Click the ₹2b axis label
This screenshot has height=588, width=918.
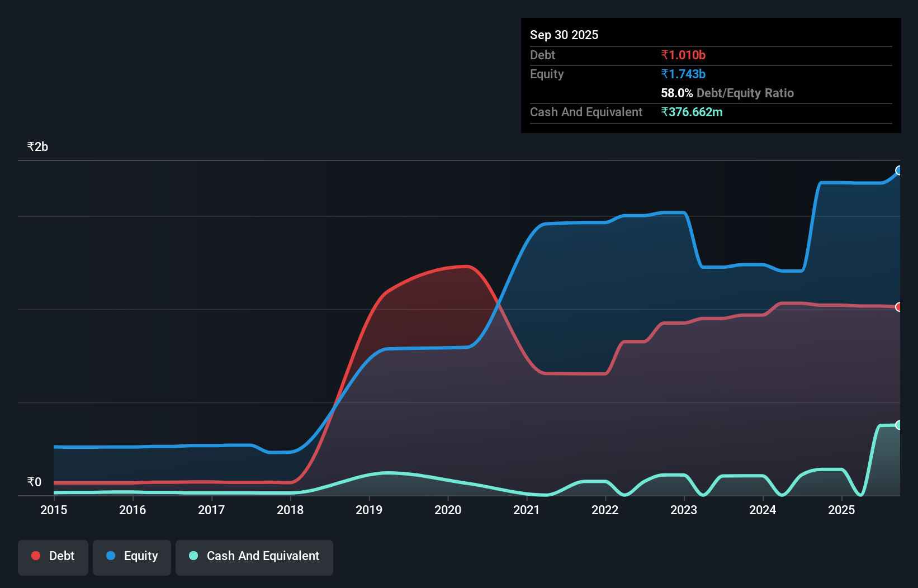click(x=37, y=146)
